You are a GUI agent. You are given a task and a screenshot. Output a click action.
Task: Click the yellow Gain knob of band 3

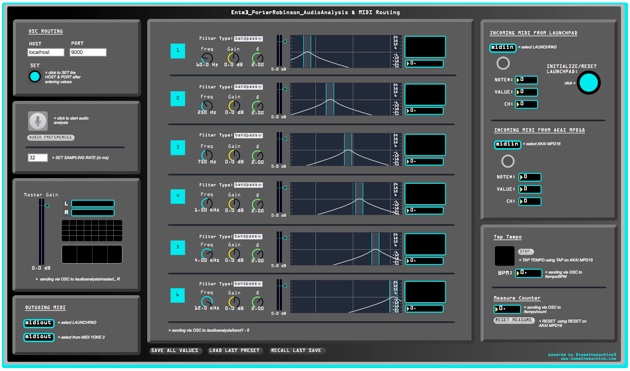[234, 156]
